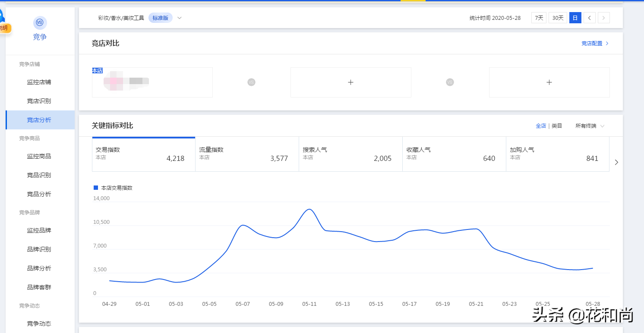Click the right arrow beside date navigation
The height and width of the screenshot is (333, 644).
(x=603, y=18)
